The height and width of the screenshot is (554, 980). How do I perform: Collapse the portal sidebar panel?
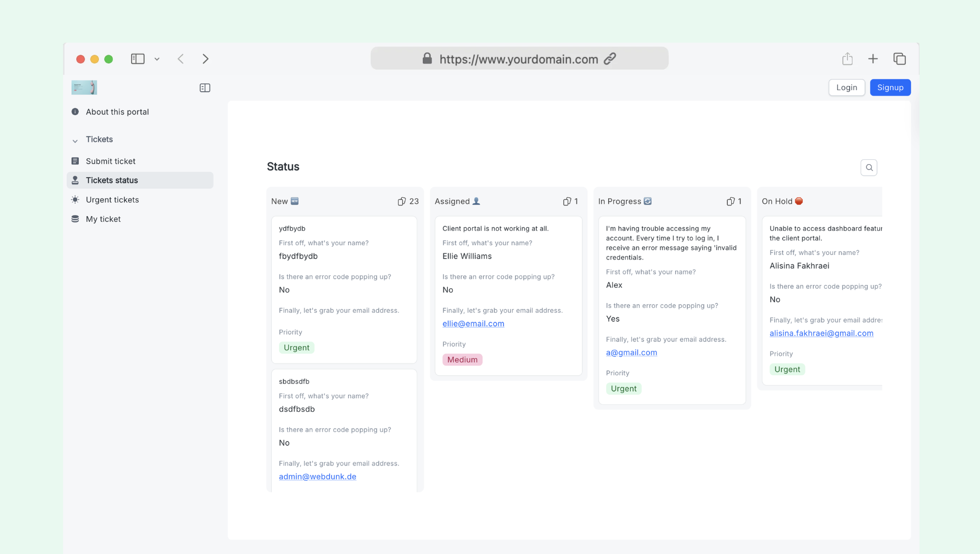[x=205, y=88]
